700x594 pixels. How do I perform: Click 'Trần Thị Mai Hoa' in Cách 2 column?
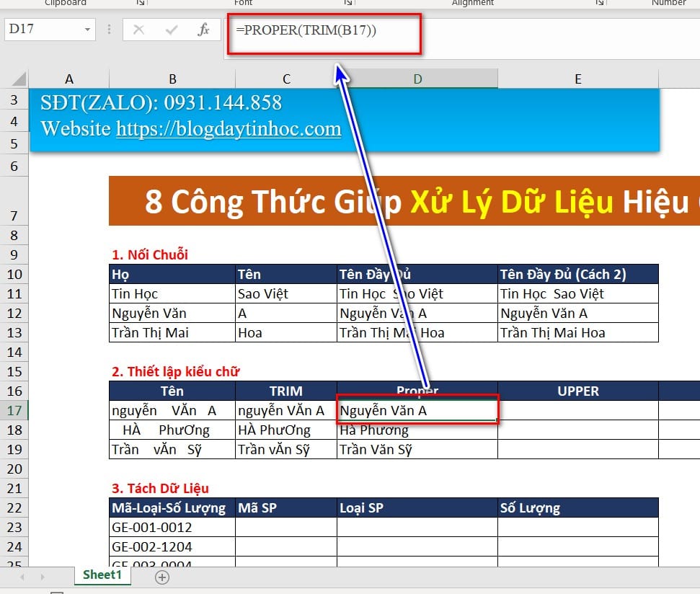point(578,332)
